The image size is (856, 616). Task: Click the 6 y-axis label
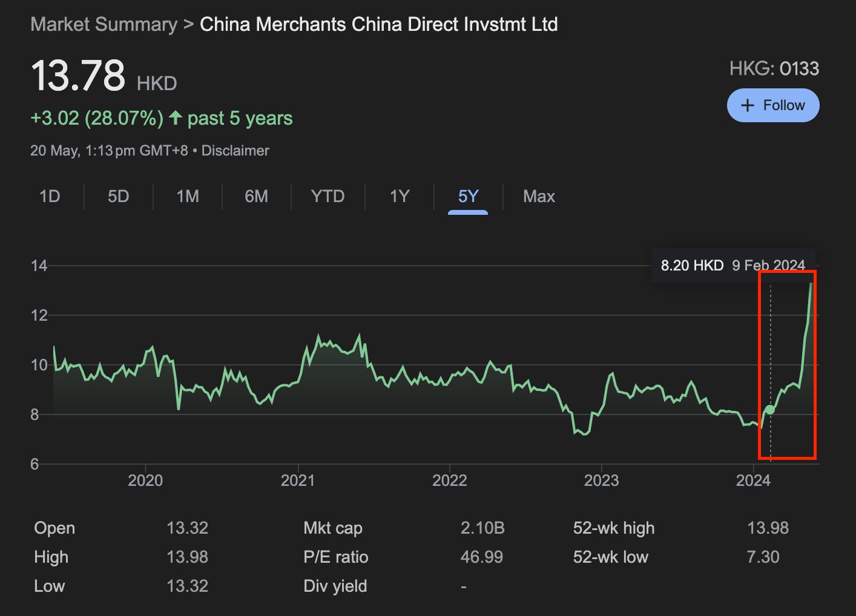(x=35, y=464)
